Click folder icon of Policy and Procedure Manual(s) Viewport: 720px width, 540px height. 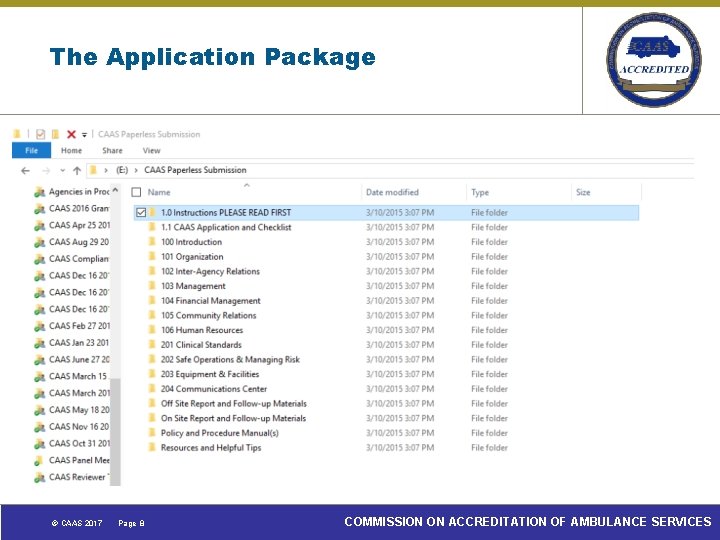click(x=152, y=433)
